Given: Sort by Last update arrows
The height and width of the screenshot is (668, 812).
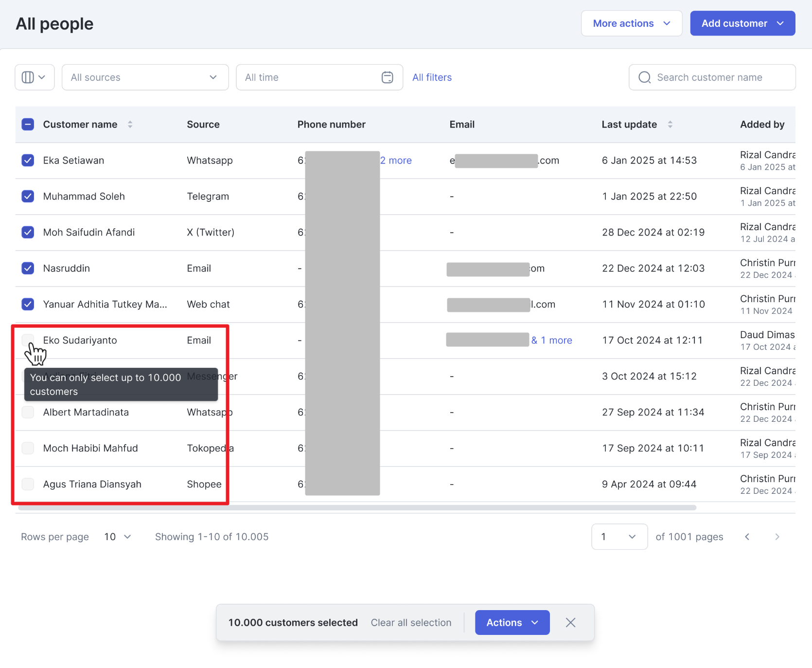Looking at the screenshot, I should [670, 125].
